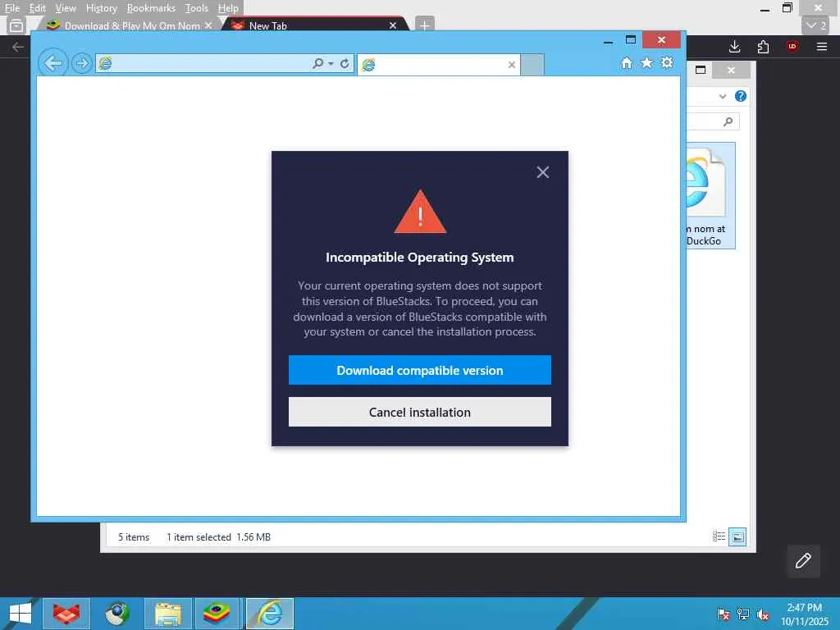Open Firefox list all tabs dropdown
Image resolution: width=840 pixels, height=630 pixels.
[x=816, y=25]
